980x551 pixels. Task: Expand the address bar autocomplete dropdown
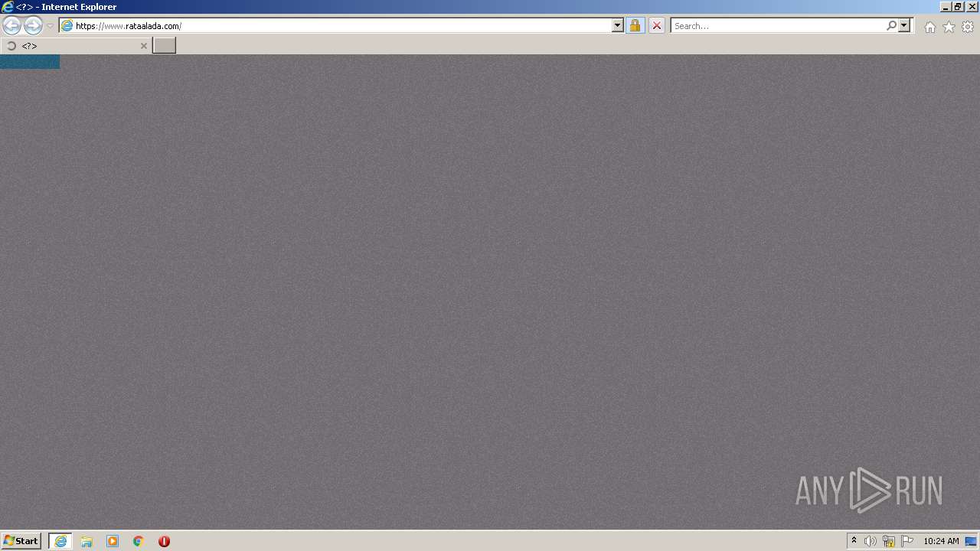(618, 26)
